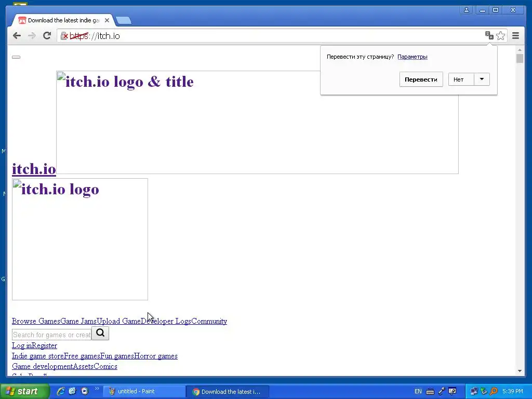Launch Internet Explorer from quick launch
The image size is (532, 399).
point(61,391)
